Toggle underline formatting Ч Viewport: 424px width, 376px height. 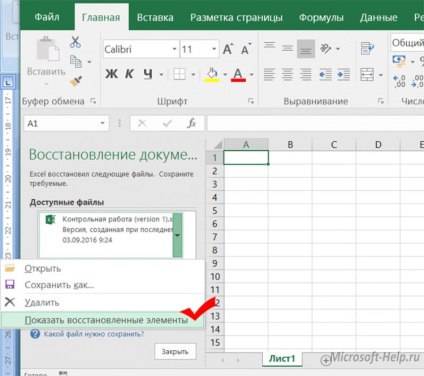click(x=148, y=74)
